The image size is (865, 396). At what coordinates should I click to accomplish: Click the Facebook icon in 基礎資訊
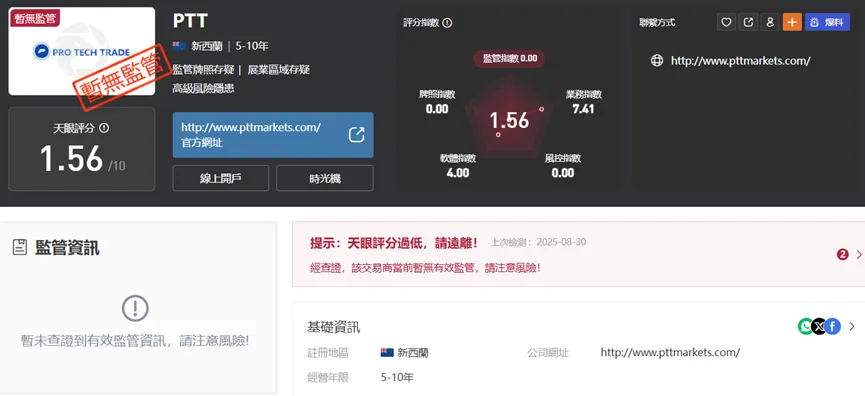pyautogui.click(x=833, y=327)
